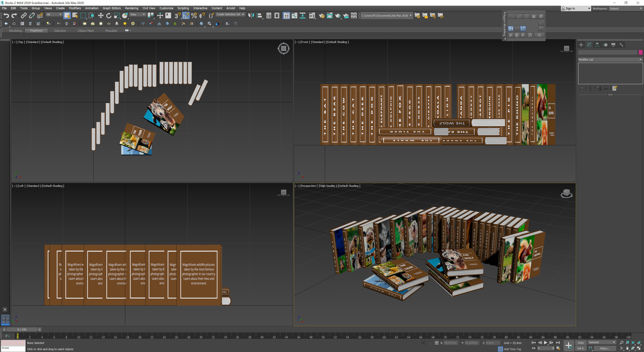Toggle the Angle Snap button
644x352 pixels.
[186, 16]
